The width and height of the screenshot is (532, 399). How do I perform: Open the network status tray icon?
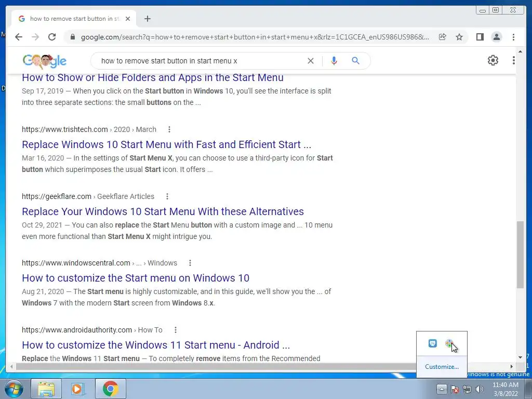(467, 389)
